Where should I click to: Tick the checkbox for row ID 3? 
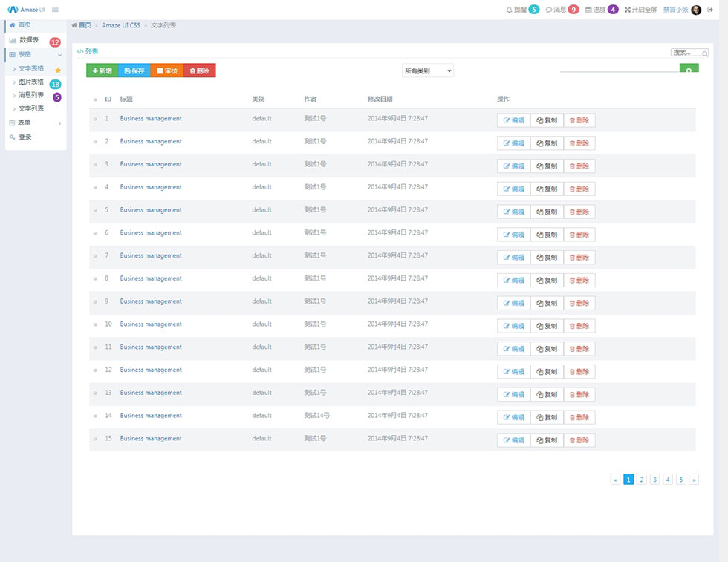95,165
